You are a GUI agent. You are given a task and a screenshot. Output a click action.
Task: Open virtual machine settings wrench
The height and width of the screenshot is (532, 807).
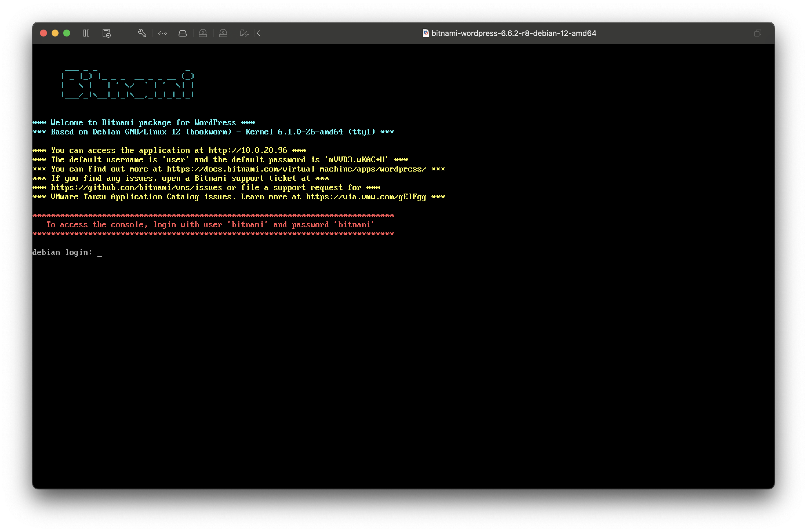pos(142,33)
